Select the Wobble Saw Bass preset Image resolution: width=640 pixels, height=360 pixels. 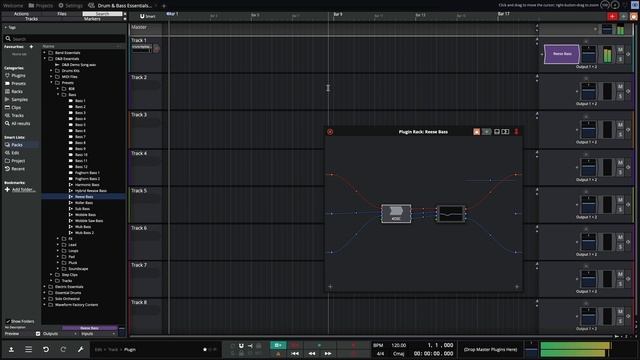point(89,221)
